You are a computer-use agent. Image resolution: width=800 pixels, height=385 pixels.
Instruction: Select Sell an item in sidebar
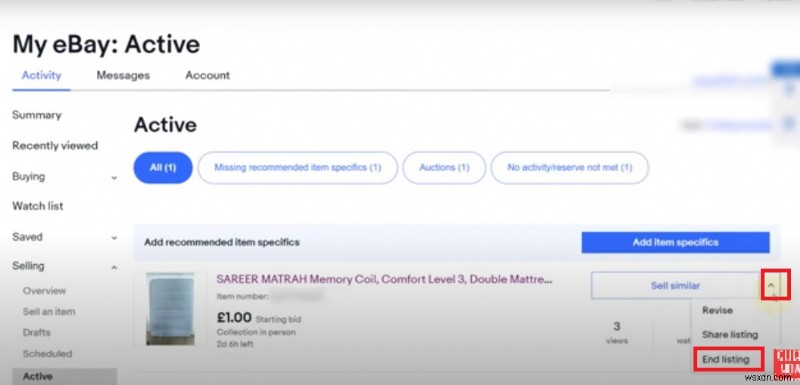(x=49, y=312)
